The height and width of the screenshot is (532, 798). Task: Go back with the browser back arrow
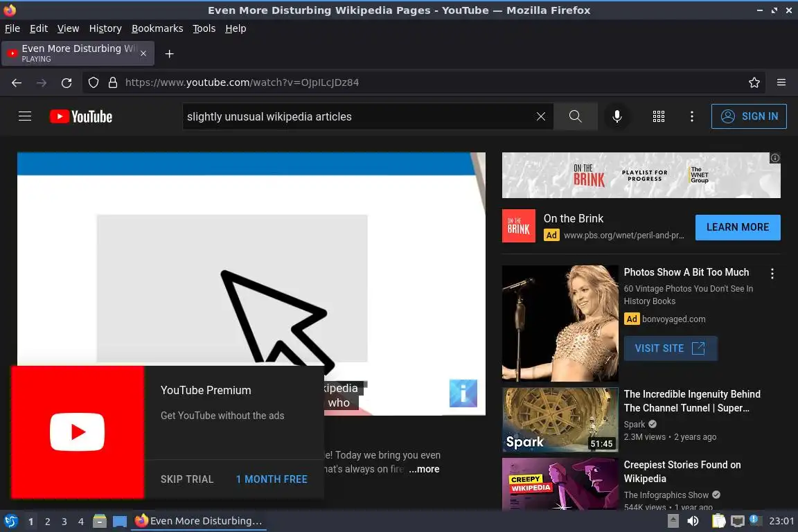(17, 82)
